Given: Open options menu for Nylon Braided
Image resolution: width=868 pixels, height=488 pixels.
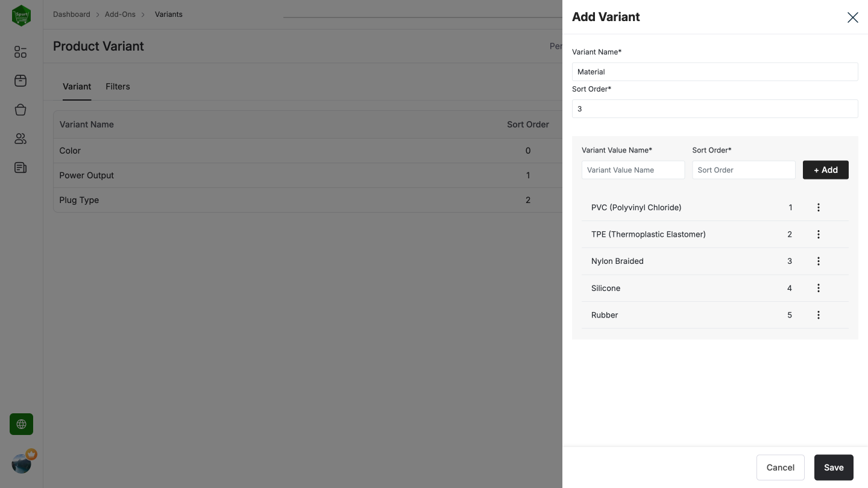Looking at the screenshot, I should pyautogui.click(x=818, y=261).
